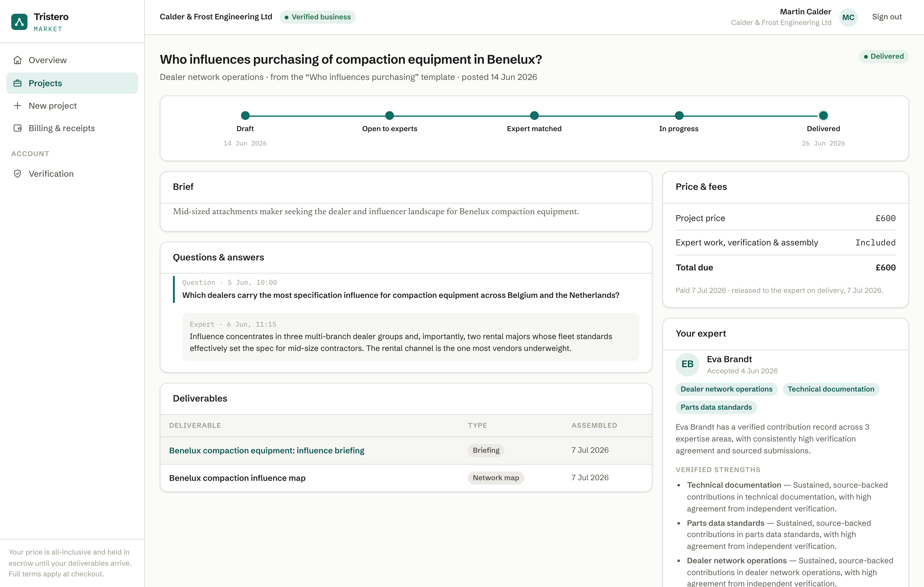Click the Paid 7 Jul 2026 note
The width and height of the screenshot is (924, 587).
pyautogui.click(x=779, y=291)
